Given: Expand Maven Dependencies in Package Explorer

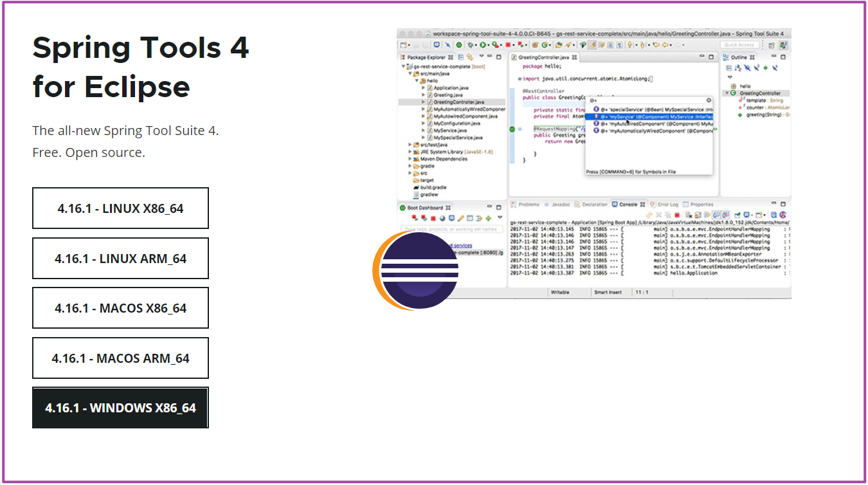Looking at the screenshot, I should click(410, 159).
